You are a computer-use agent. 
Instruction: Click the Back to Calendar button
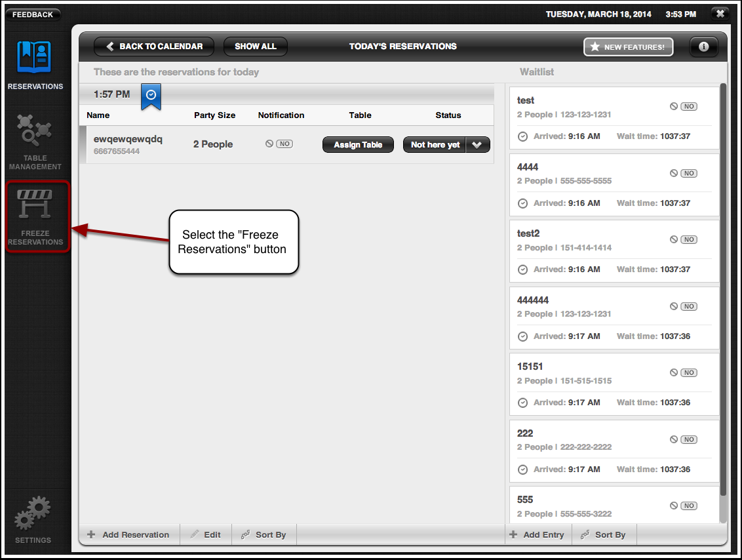[x=154, y=47]
